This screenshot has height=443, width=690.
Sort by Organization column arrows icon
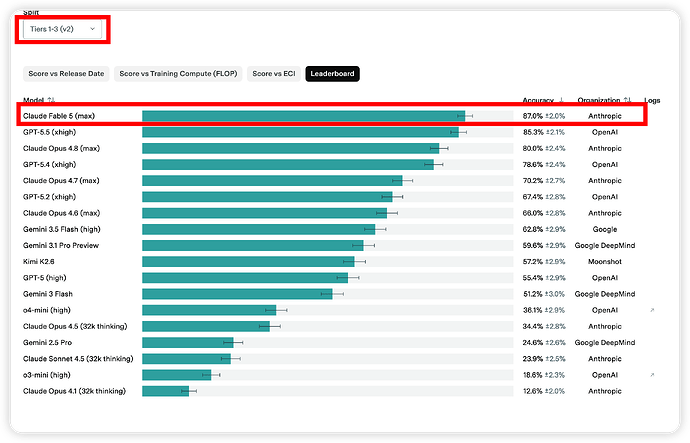click(x=628, y=100)
